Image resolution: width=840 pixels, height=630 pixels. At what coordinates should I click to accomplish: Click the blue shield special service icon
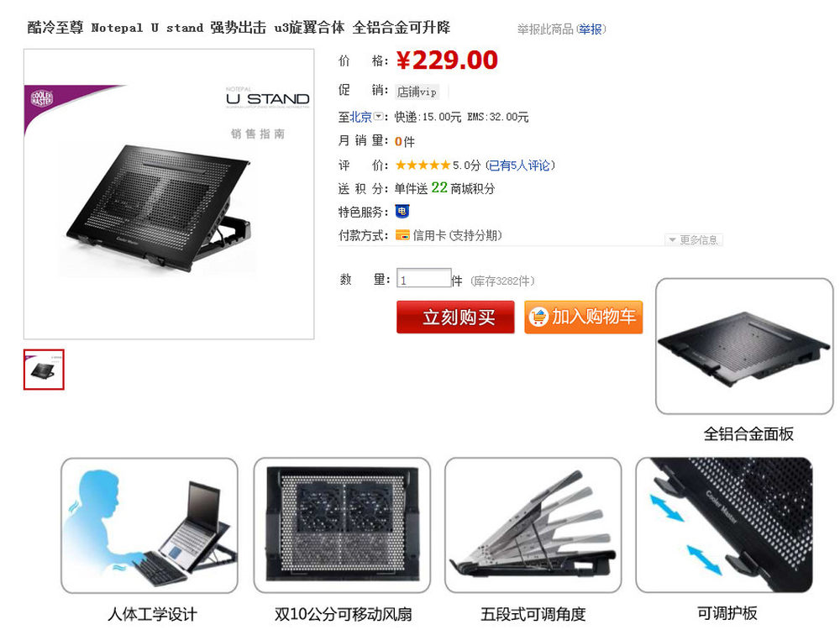click(x=402, y=212)
